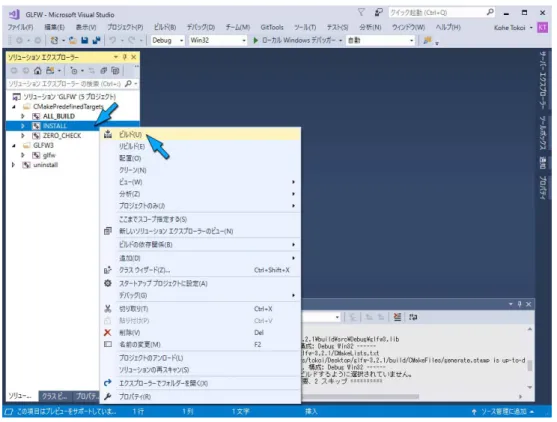Click the feedback icon in title bar
Screen dimensions: 557x422
click(378, 12)
